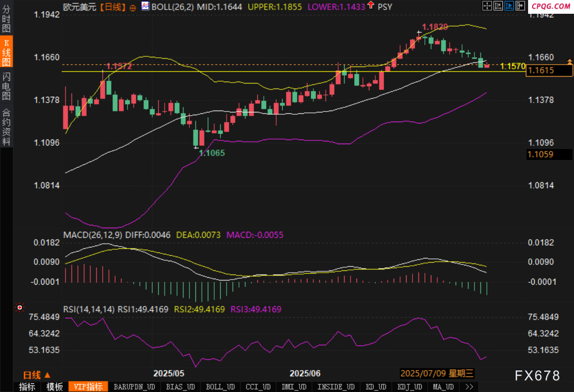
Task: Click the 指标 tab at bottom
Action: pos(27,386)
